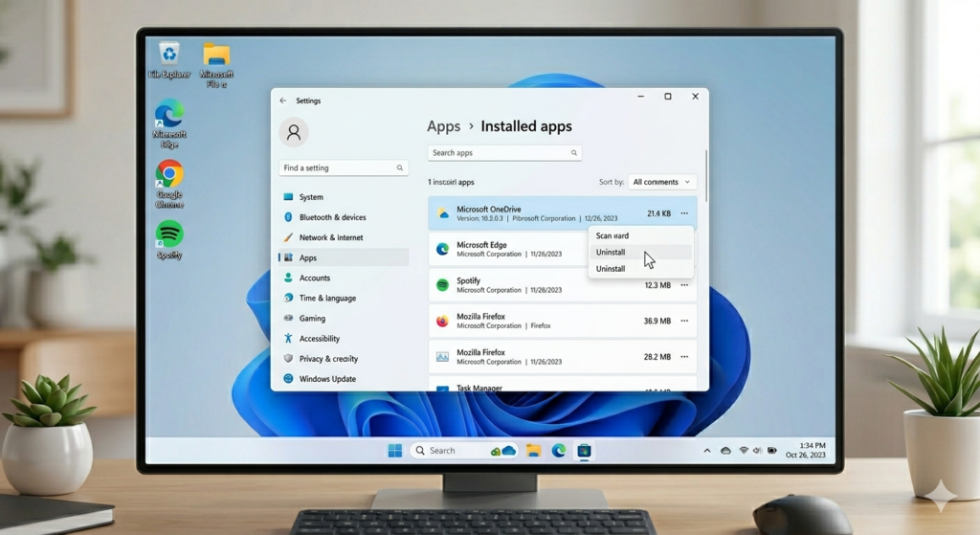Open Time & language settings

[344, 298]
